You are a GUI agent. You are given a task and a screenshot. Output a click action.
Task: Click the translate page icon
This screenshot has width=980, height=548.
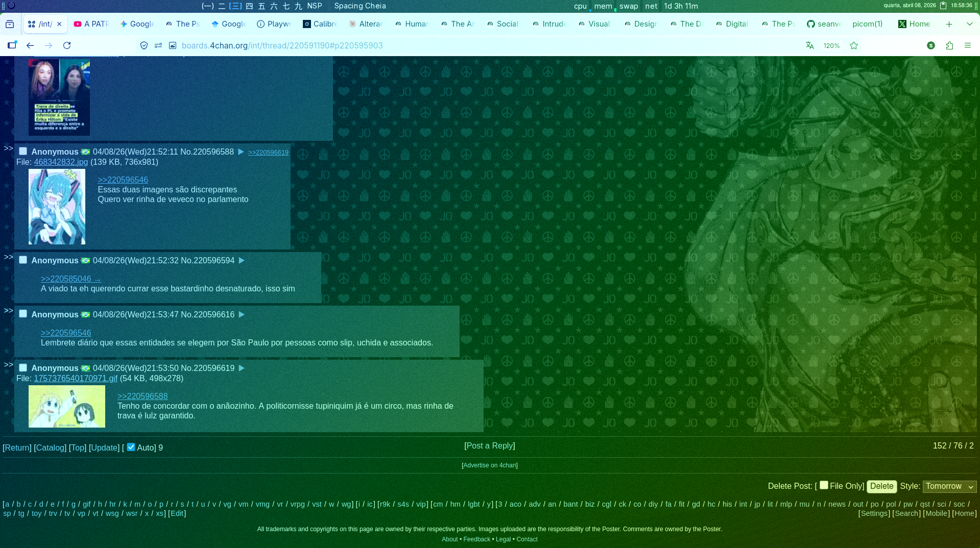tap(810, 45)
